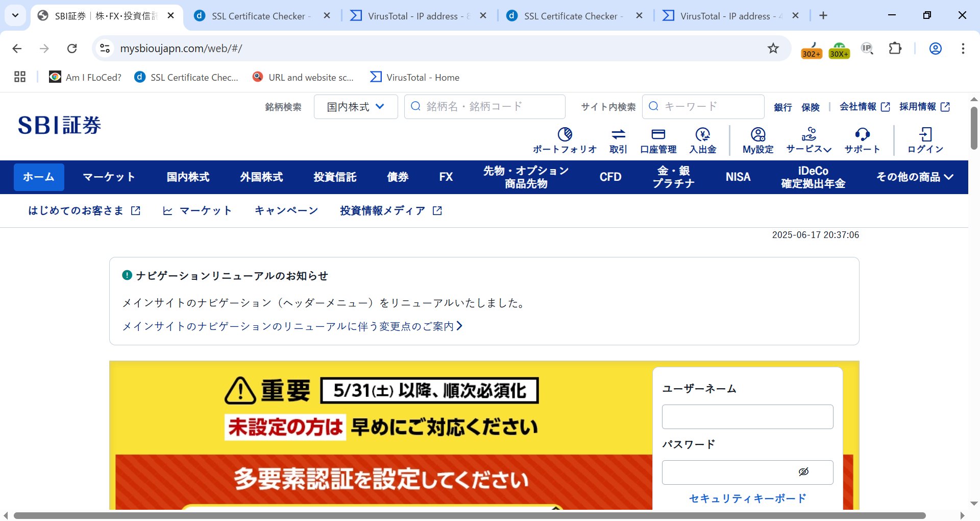
Task: Bookmark this page with the star icon
Action: coord(773,49)
